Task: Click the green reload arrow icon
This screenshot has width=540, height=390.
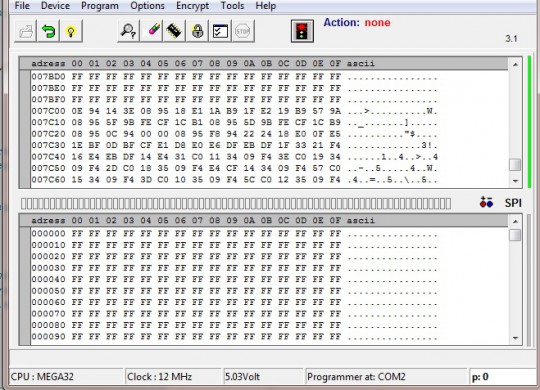Action: tap(48, 31)
